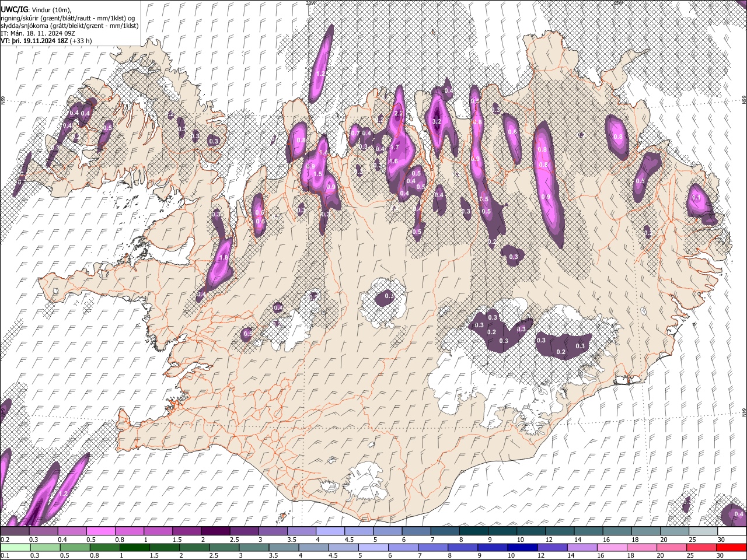Viewport: 747px width, 560px height.
Task: Click the white swatch ending the snow legend
Action: coord(731,531)
